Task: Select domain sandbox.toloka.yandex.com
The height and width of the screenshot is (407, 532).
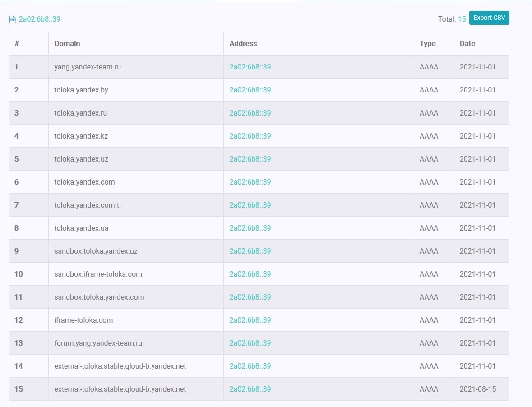Action: [x=99, y=297]
